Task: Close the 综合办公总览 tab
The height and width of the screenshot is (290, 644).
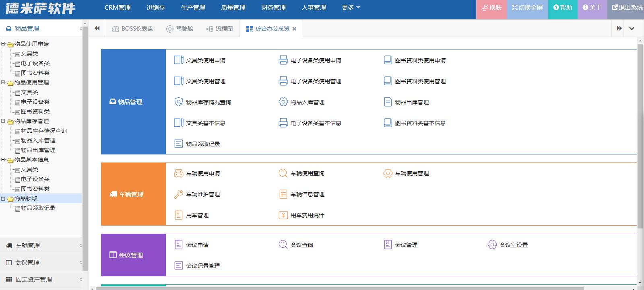Action: (x=294, y=29)
